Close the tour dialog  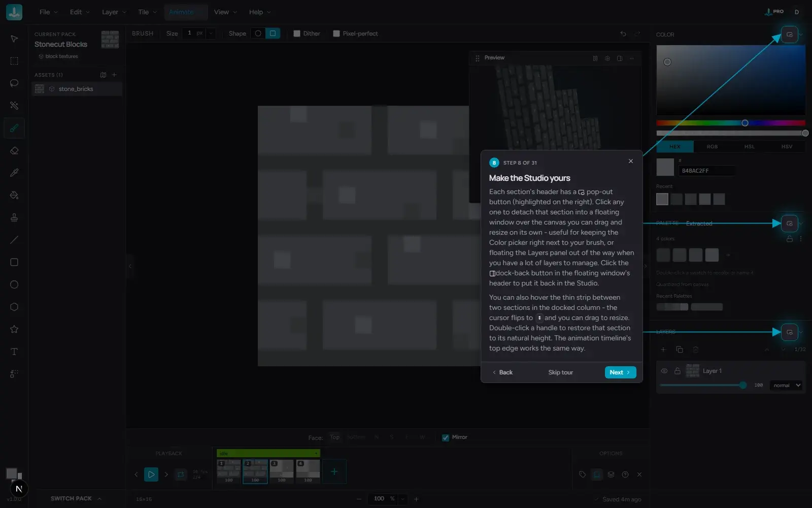pyautogui.click(x=631, y=161)
